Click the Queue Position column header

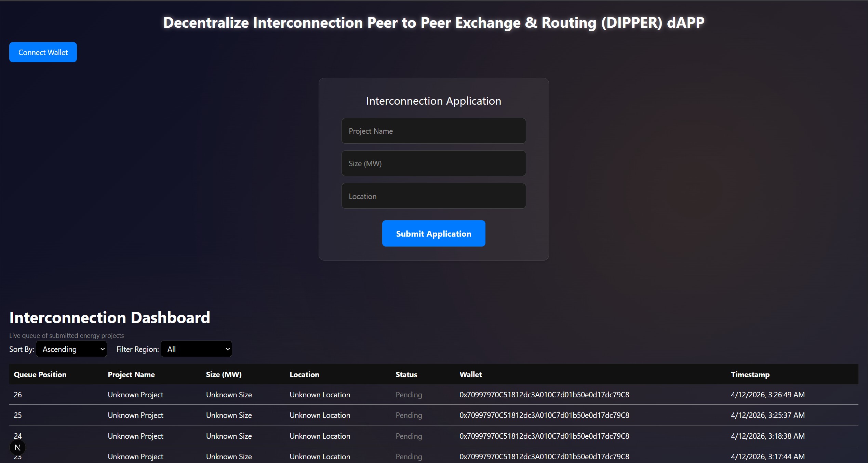click(40, 374)
